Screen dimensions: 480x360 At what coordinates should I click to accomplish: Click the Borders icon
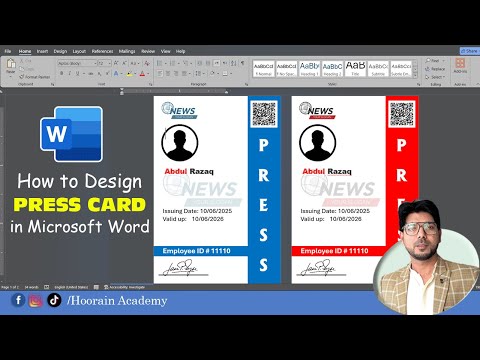(225, 73)
